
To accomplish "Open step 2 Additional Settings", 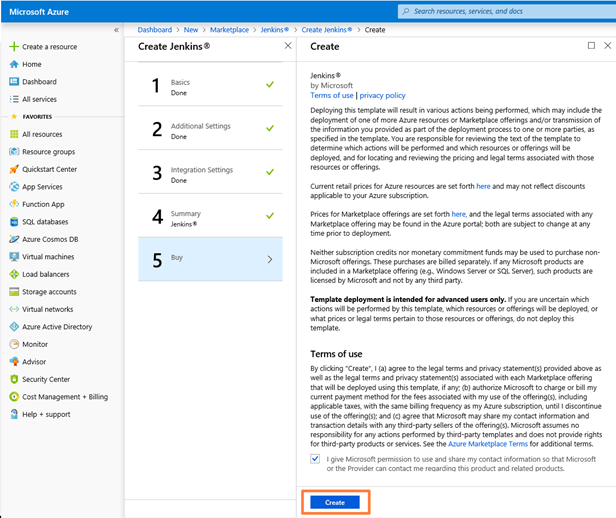I will tap(210, 129).
